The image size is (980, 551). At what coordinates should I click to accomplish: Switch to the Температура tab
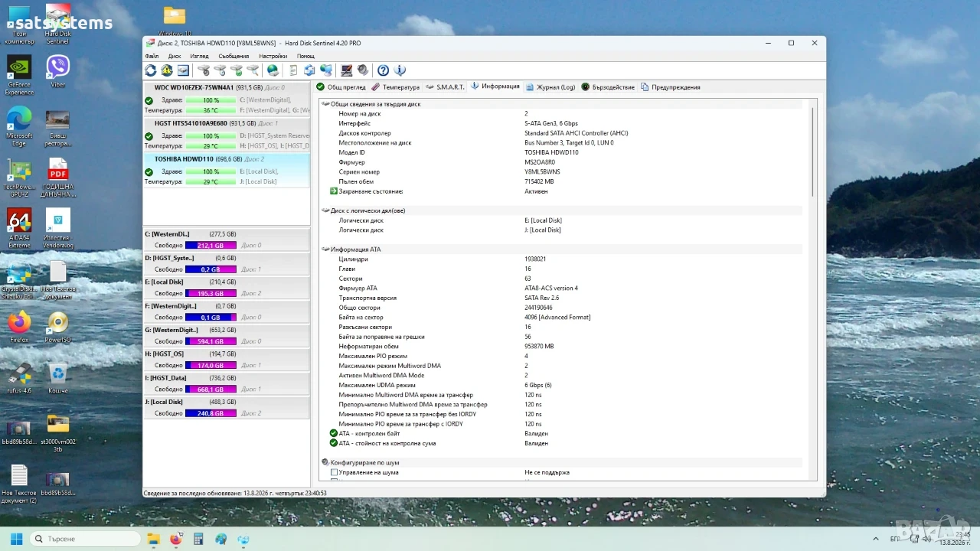pyautogui.click(x=396, y=87)
